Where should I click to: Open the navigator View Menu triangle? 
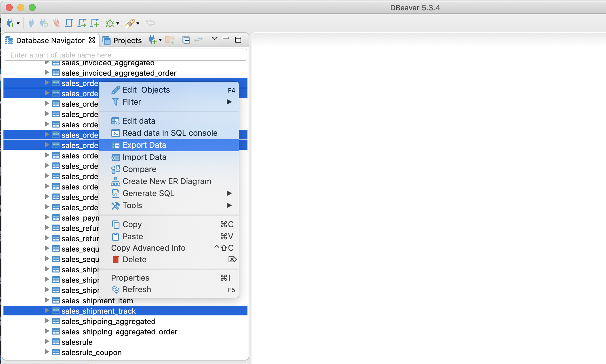pos(214,39)
